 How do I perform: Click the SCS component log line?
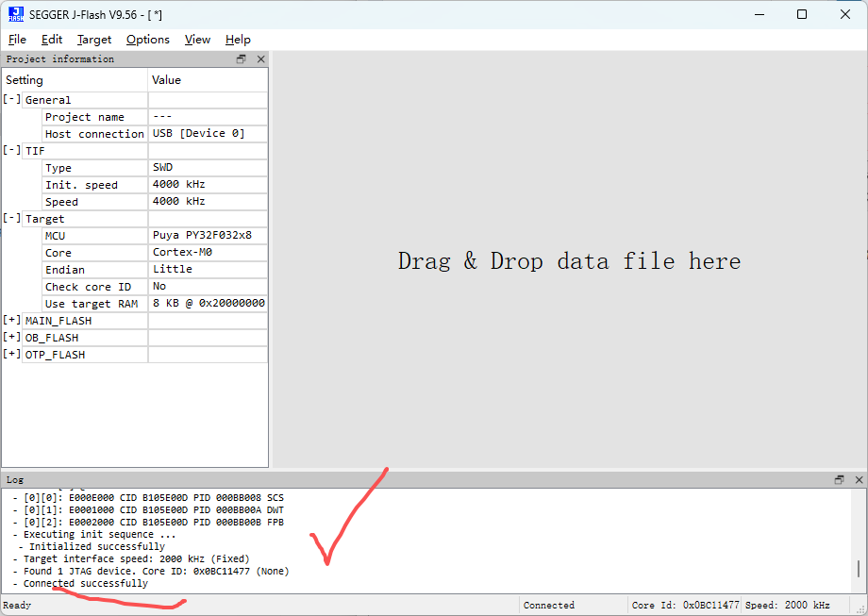[148, 498]
